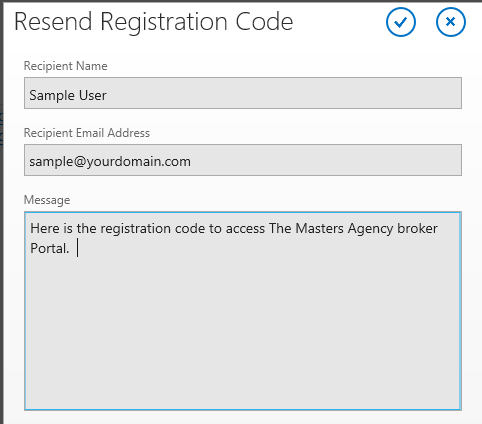The width and height of the screenshot is (482, 424).
Task: Click the "Recipient Name" field label
Action: click(66, 66)
